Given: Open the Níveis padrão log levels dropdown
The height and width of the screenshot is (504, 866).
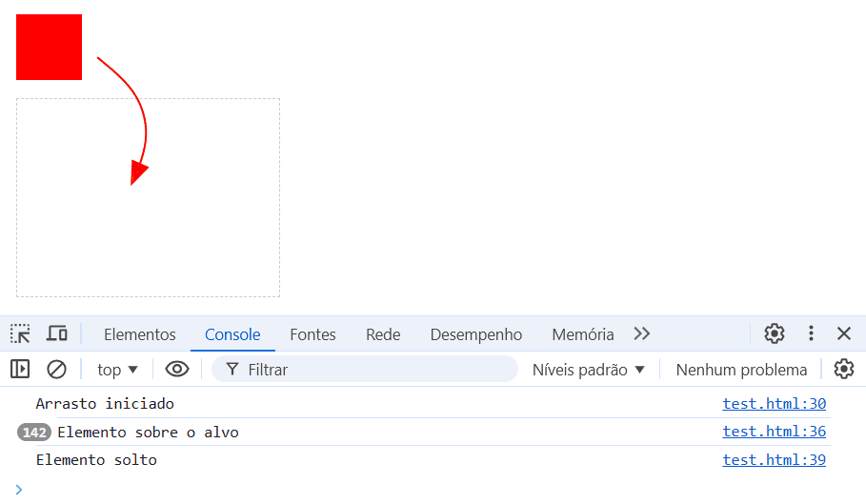Looking at the screenshot, I should tap(589, 370).
